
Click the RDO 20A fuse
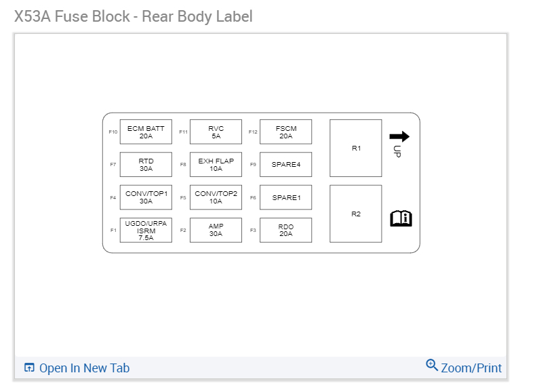click(x=285, y=230)
